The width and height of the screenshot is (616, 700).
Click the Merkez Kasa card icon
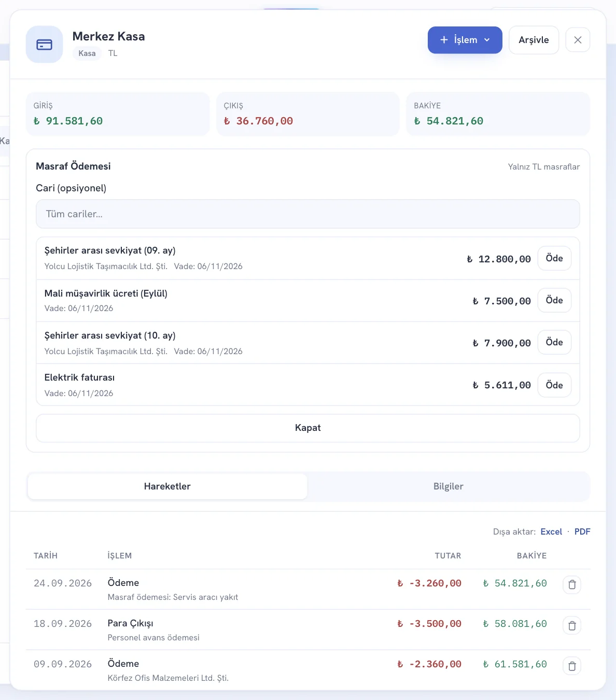click(x=45, y=45)
